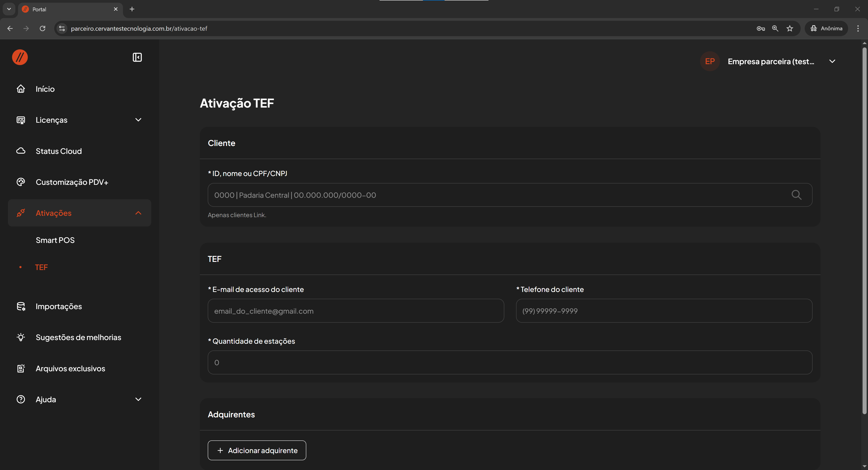Viewport: 868px width, 470px height.
Task: Go to Início in sidebar
Action: tap(45, 89)
